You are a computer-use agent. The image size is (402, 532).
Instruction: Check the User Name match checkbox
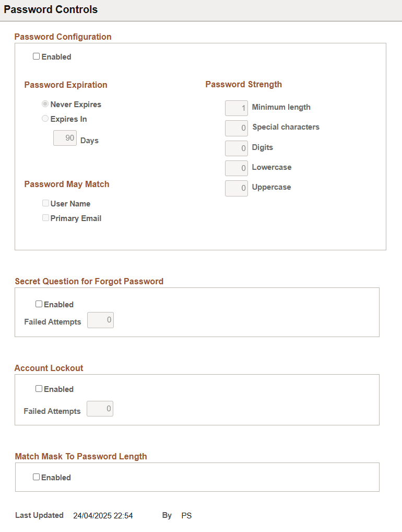tap(45, 203)
